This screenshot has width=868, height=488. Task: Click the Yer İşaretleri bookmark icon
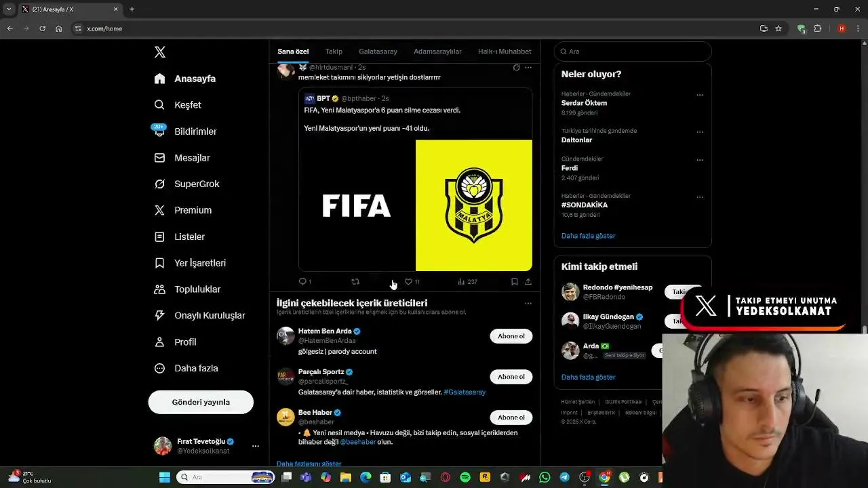[159, 263]
